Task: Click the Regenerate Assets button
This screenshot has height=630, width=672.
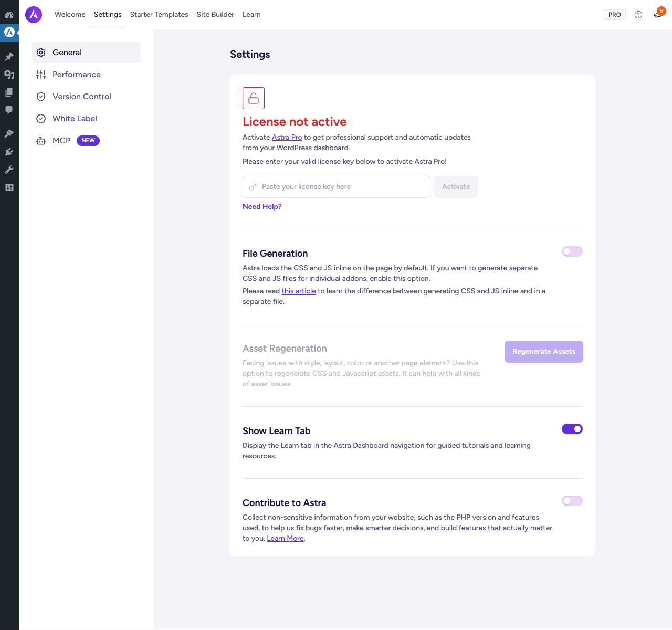Action: pyautogui.click(x=544, y=352)
